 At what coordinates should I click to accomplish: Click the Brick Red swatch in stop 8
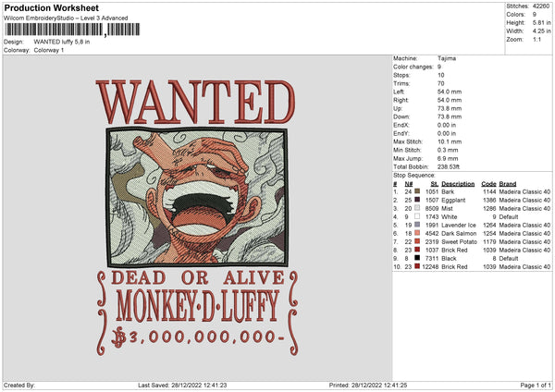[x=417, y=250]
